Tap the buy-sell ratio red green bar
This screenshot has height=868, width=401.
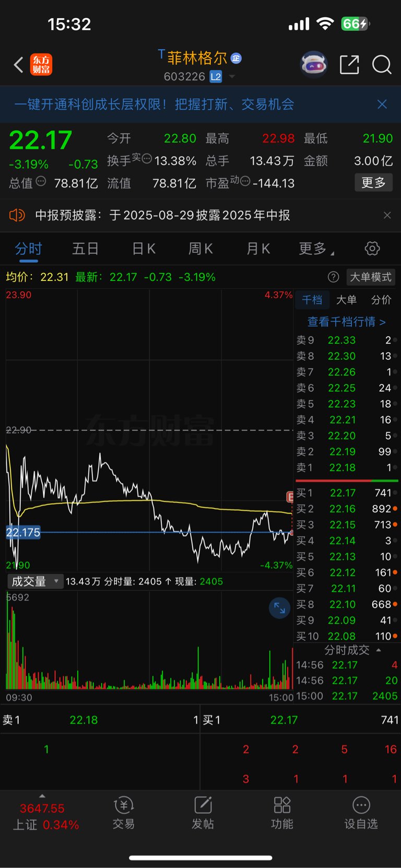point(347,480)
